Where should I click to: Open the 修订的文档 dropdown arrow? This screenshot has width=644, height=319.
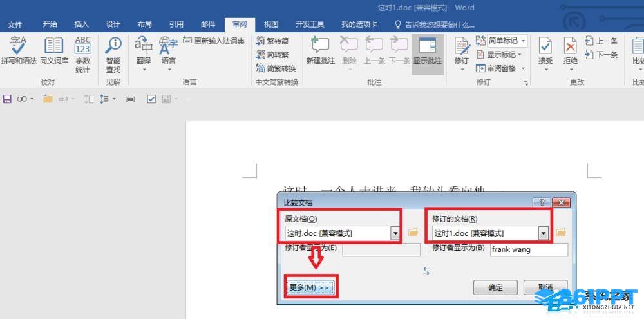[x=544, y=233]
